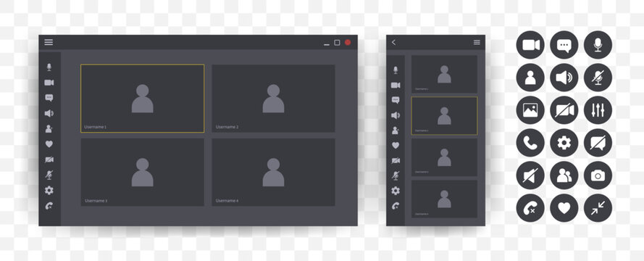Click the round heart icon button
644x261 pixels.
[x=564, y=208]
